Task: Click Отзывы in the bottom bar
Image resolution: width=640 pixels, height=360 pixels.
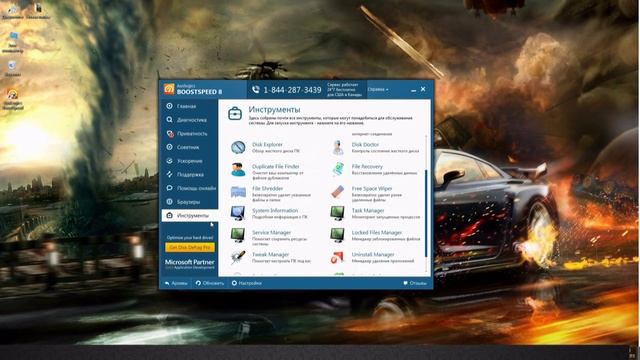Action: (x=415, y=283)
